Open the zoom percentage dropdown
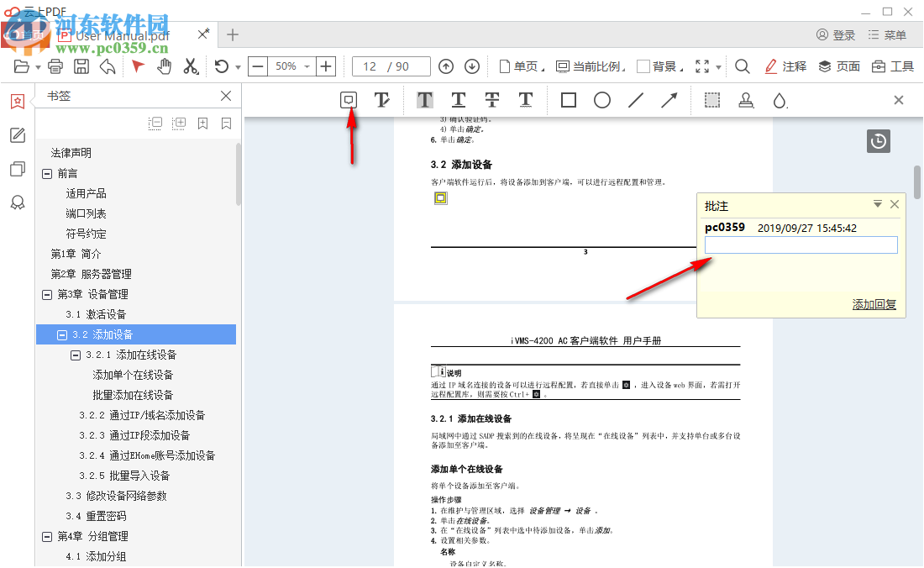This screenshot has width=924, height=568. coord(291,66)
